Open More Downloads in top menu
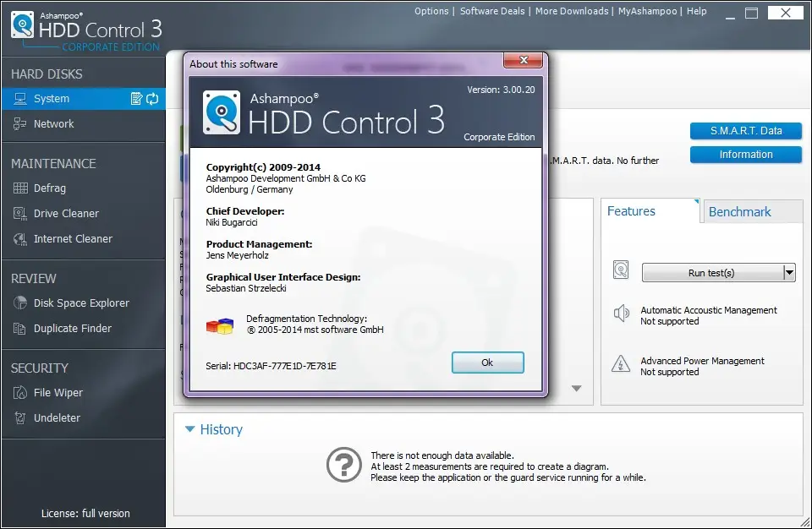Screen dimensions: 812x529 click(x=572, y=11)
